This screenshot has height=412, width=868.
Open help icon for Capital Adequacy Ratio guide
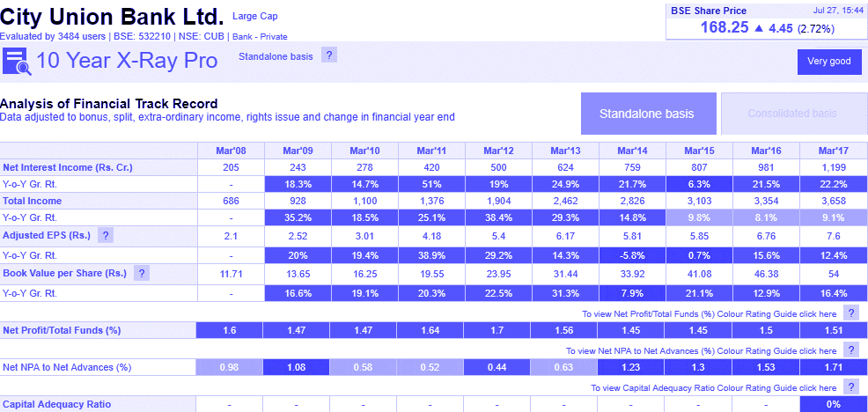pyautogui.click(x=851, y=387)
